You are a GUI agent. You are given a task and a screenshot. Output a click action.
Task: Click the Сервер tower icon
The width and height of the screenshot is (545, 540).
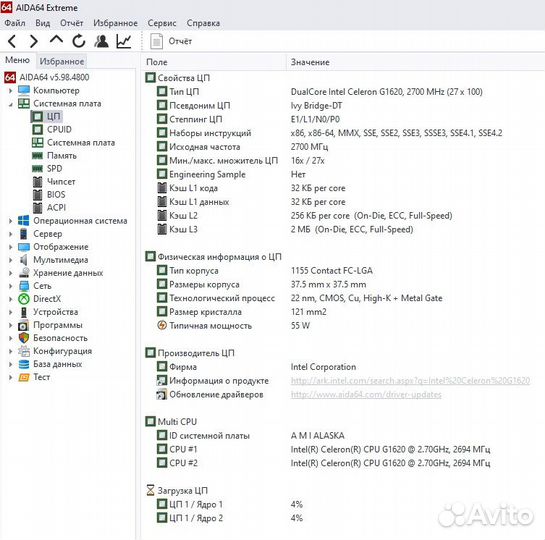tap(24, 234)
